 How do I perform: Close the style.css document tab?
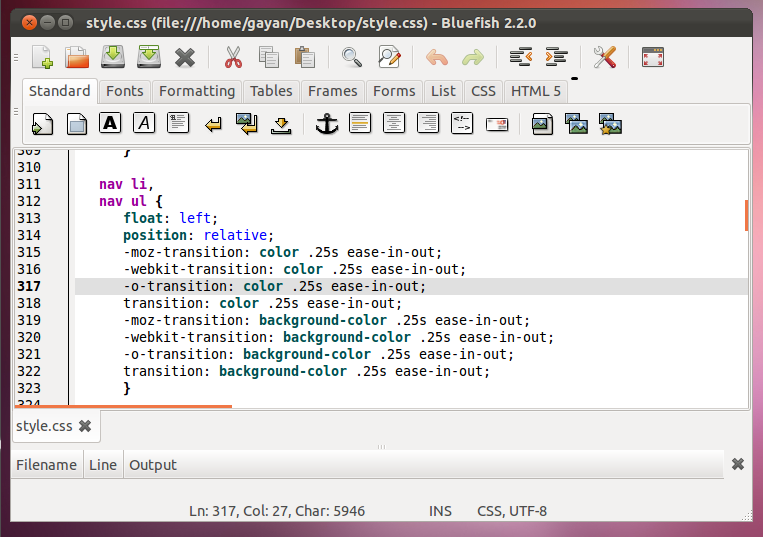[x=85, y=426]
